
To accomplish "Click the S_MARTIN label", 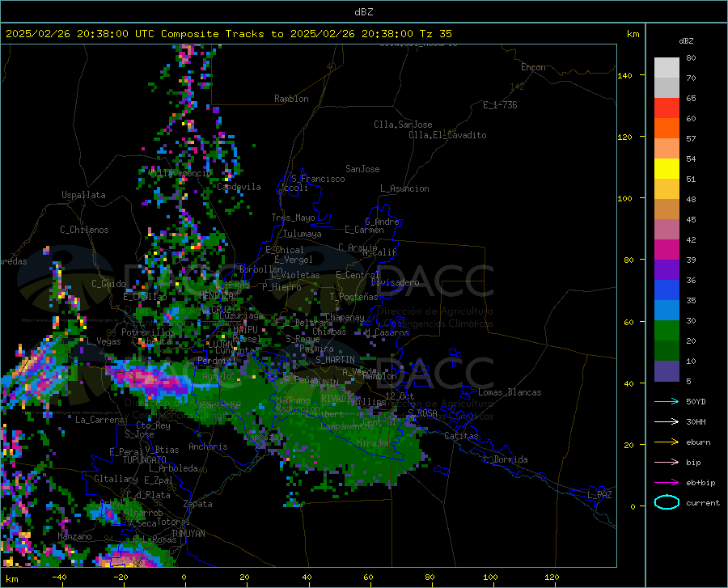I will point(335,360).
